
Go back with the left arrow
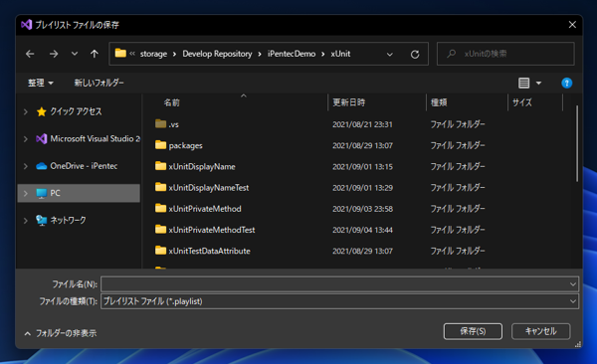[30, 54]
